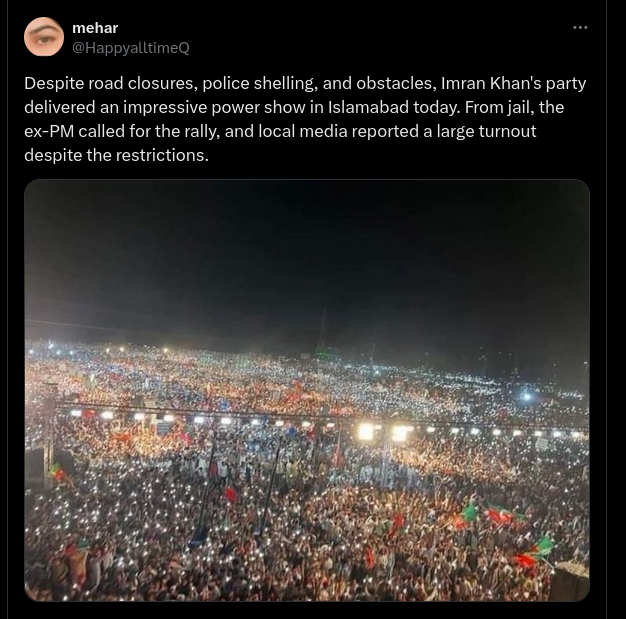
Task: Click the row of lights along the overhead truss
Action: pos(319,423)
